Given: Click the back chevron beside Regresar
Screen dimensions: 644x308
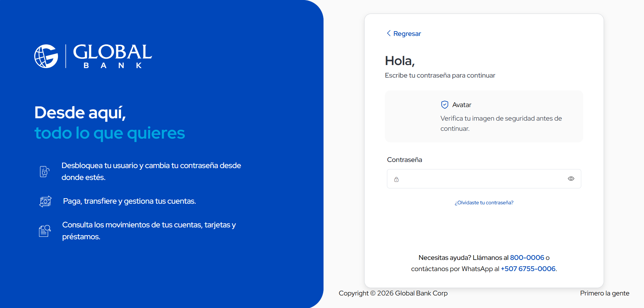Looking at the screenshot, I should tap(389, 33).
